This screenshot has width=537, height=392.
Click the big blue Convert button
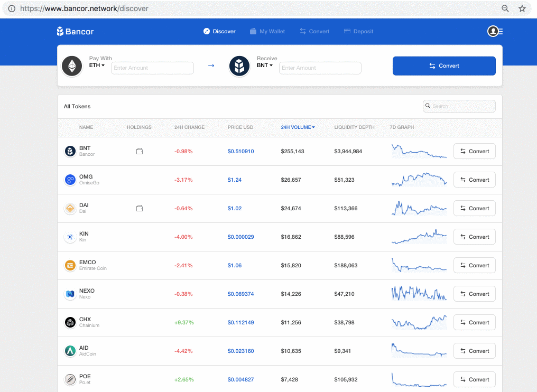pyautogui.click(x=444, y=66)
